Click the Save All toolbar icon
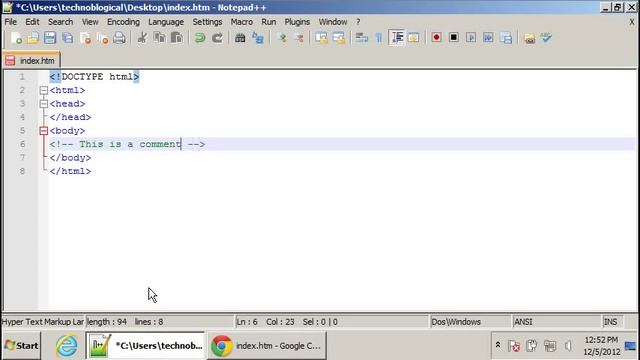Image resolution: width=640 pixels, height=360 pixels. coord(68,38)
